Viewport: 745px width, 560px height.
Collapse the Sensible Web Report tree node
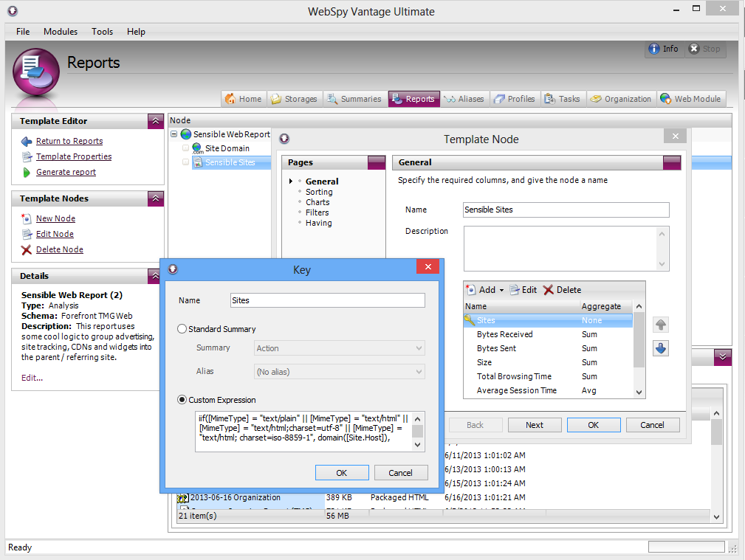click(174, 134)
